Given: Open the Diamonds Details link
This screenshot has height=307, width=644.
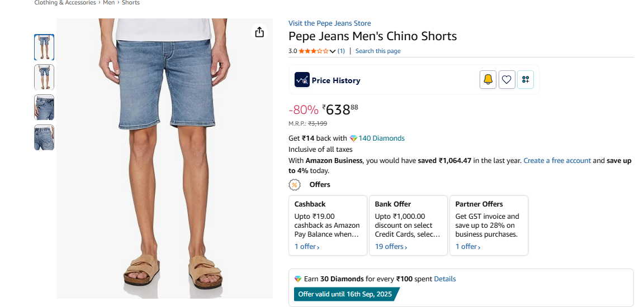Looking at the screenshot, I should tap(444, 279).
